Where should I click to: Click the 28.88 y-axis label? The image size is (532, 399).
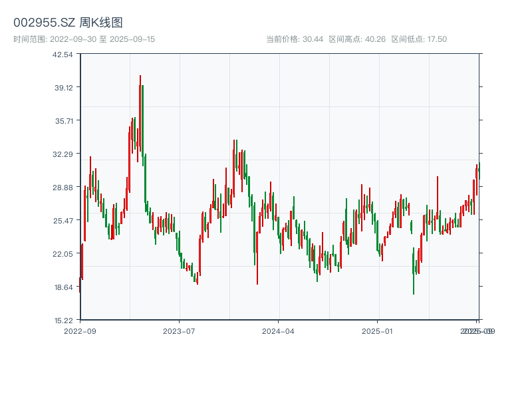[63, 188]
